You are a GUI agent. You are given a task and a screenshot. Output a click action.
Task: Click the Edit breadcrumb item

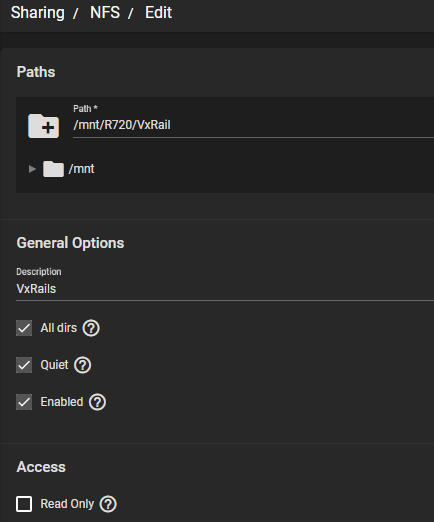click(158, 13)
